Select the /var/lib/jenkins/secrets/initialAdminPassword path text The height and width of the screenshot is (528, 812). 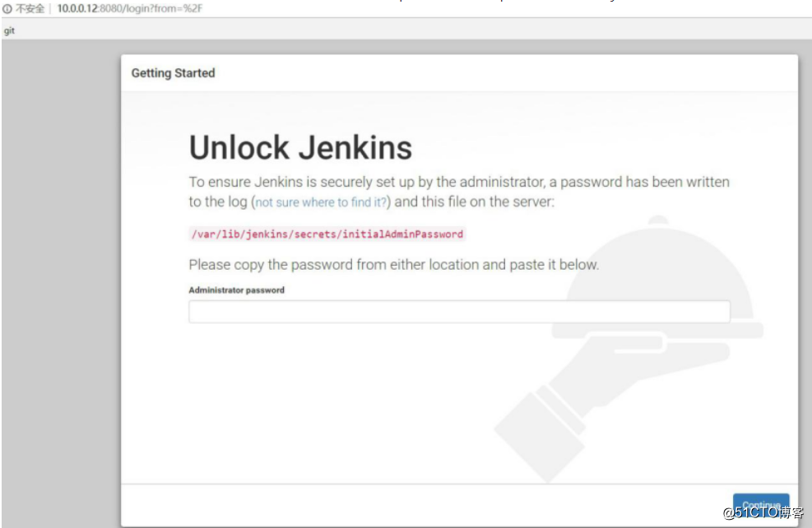point(327,234)
